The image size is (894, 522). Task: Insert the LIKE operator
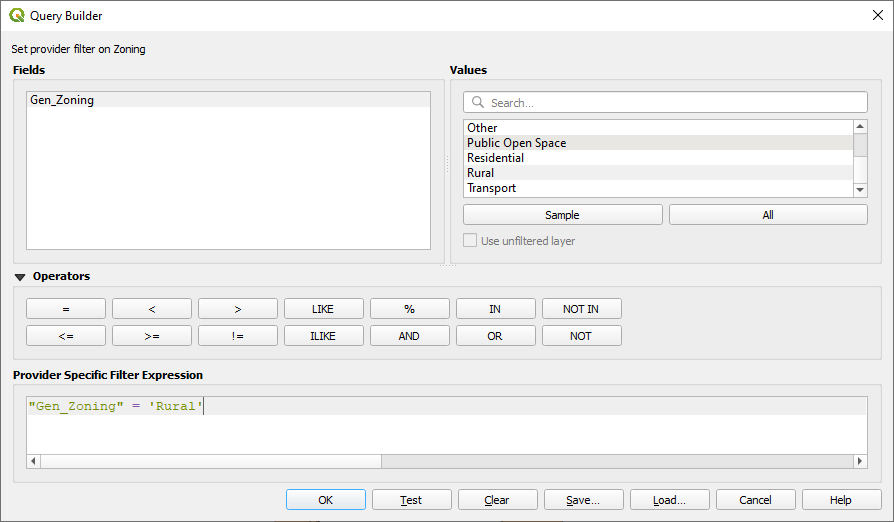pyautogui.click(x=323, y=309)
